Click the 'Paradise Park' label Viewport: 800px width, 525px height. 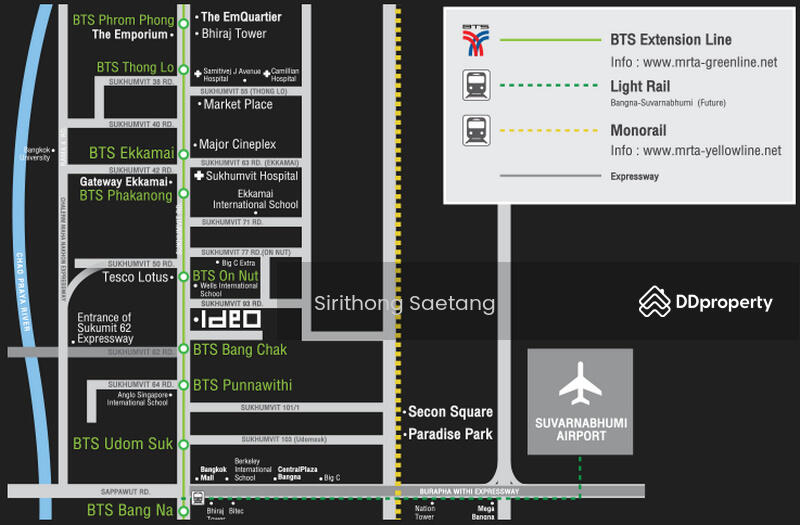pyautogui.click(x=451, y=434)
